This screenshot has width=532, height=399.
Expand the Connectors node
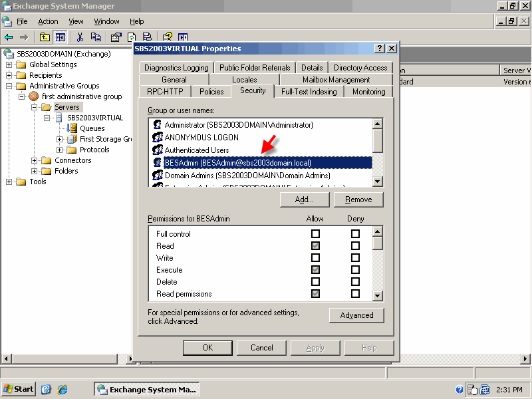click(34, 160)
